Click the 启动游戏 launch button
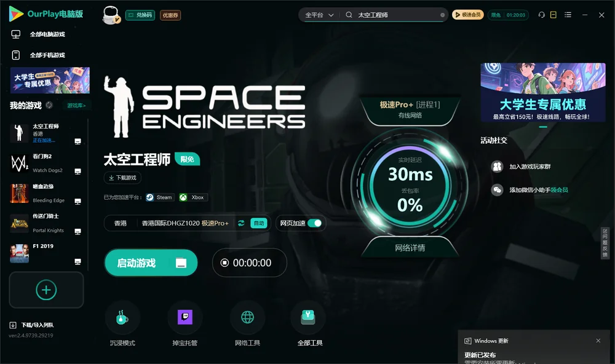The width and height of the screenshot is (615, 364). (151, 263)
